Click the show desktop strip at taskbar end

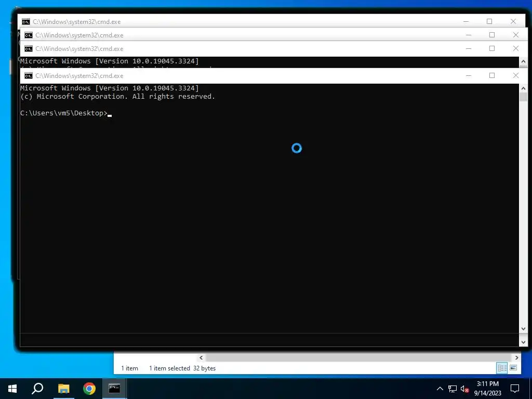[530, 389]
